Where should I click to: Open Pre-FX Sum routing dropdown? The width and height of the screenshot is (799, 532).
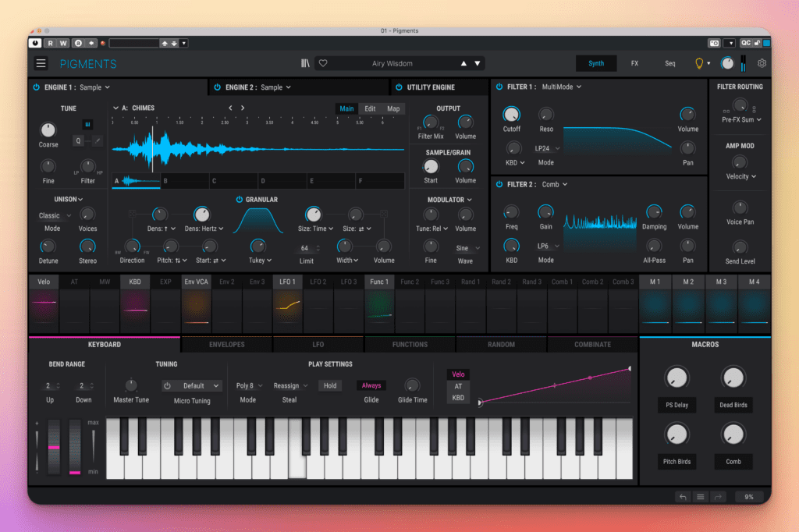point(741,120)
